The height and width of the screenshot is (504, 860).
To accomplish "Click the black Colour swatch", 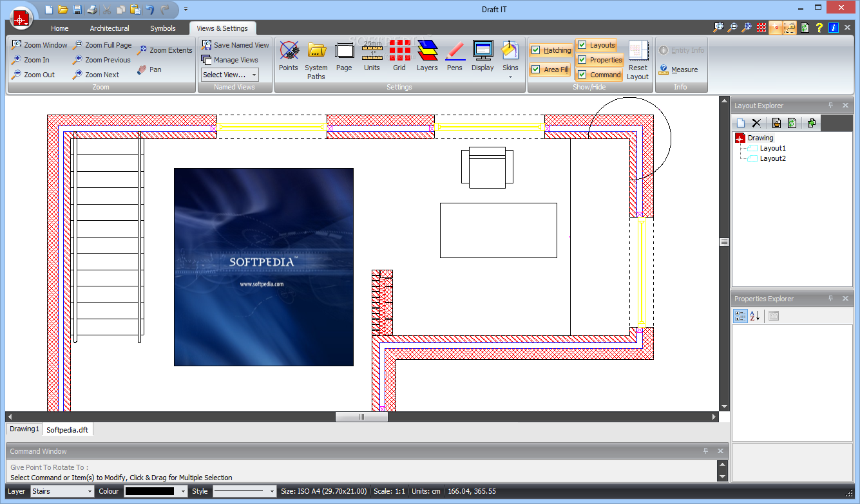I will coord(149,491).
